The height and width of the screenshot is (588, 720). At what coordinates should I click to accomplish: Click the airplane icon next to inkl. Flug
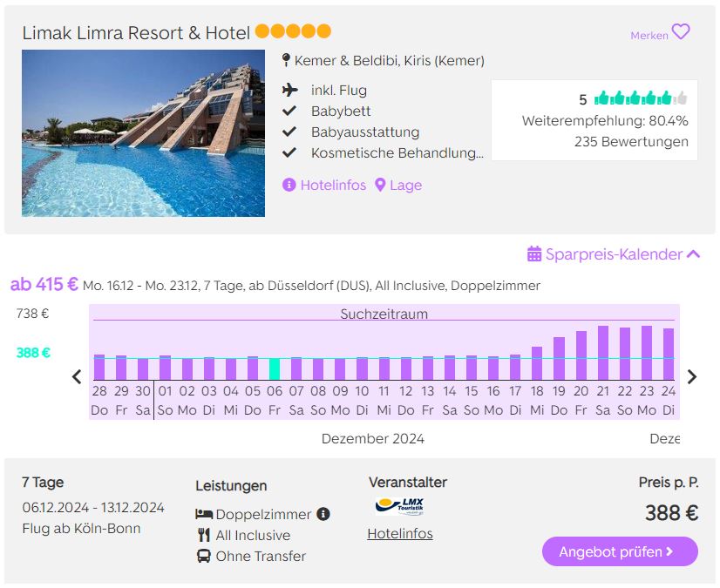coord(289,90)
